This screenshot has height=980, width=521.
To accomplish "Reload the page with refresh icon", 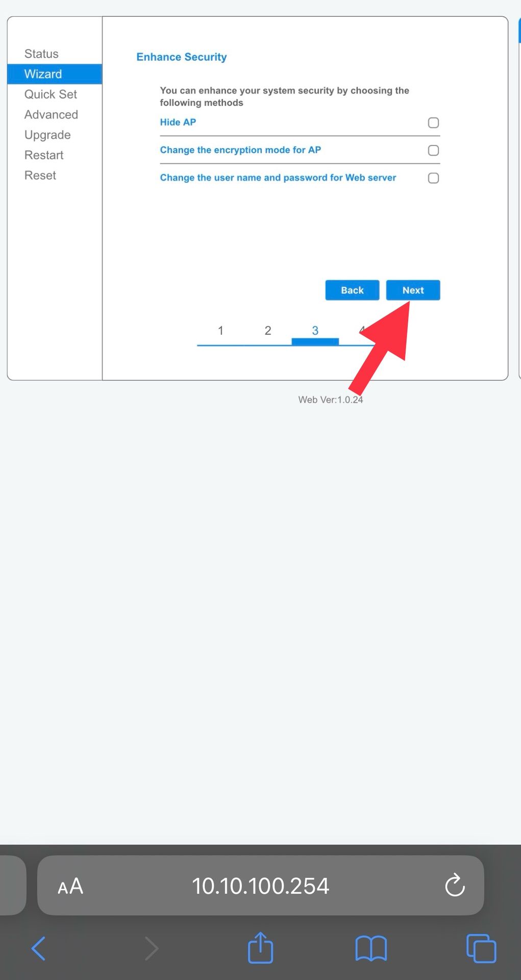I will [x=455, y=885].
